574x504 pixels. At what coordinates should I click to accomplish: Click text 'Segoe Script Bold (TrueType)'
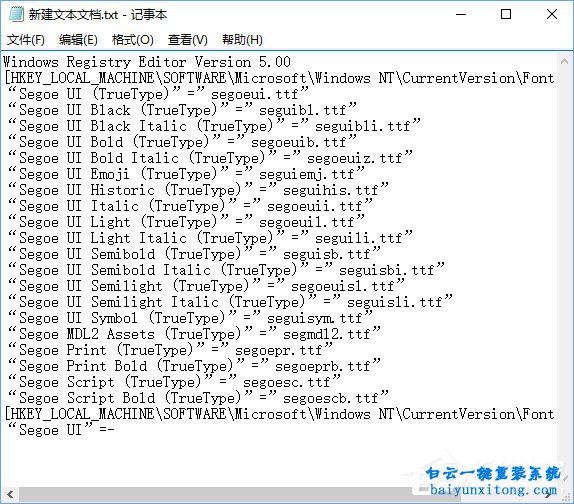[x=130, y=398]
